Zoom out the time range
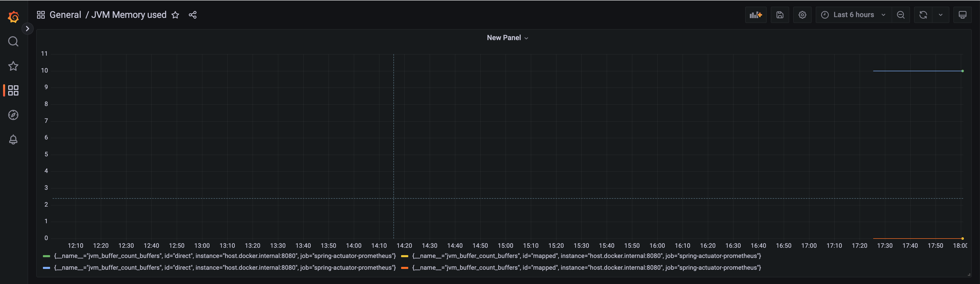The image size is (980, 284). (x=901, y=15)
